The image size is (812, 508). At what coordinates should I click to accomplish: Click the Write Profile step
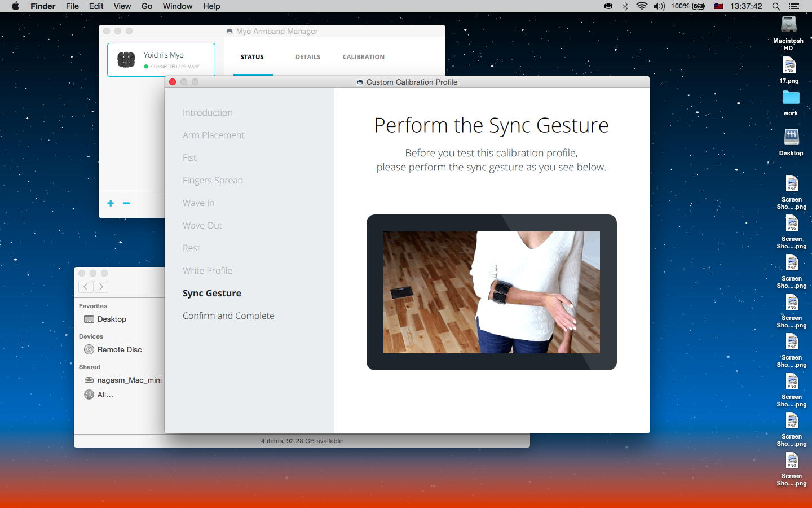click(x=208, y=270)
